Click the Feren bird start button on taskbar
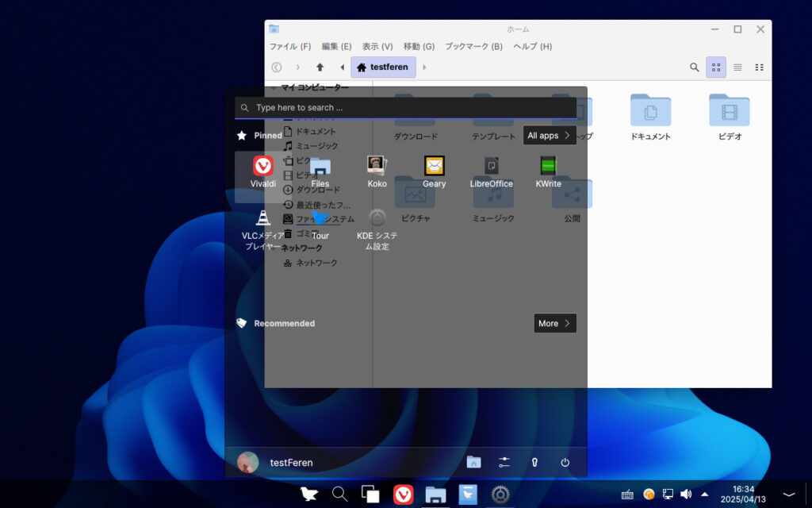 (x=309, y=495)
